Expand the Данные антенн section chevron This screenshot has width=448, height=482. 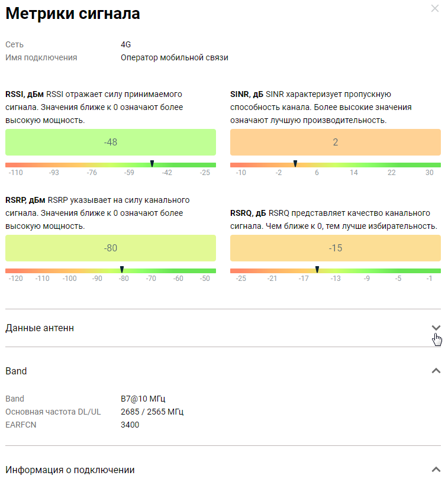pyautogui.click(x=436, y=328)
